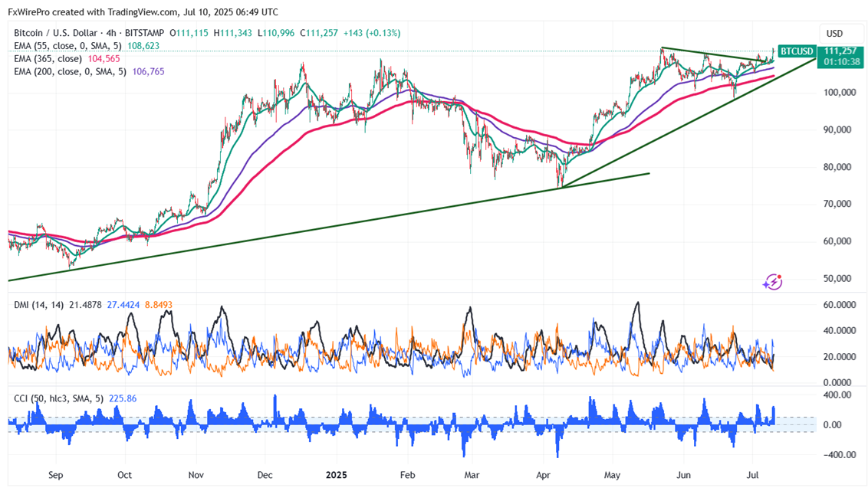Click the CCI value 225.86

123,398
